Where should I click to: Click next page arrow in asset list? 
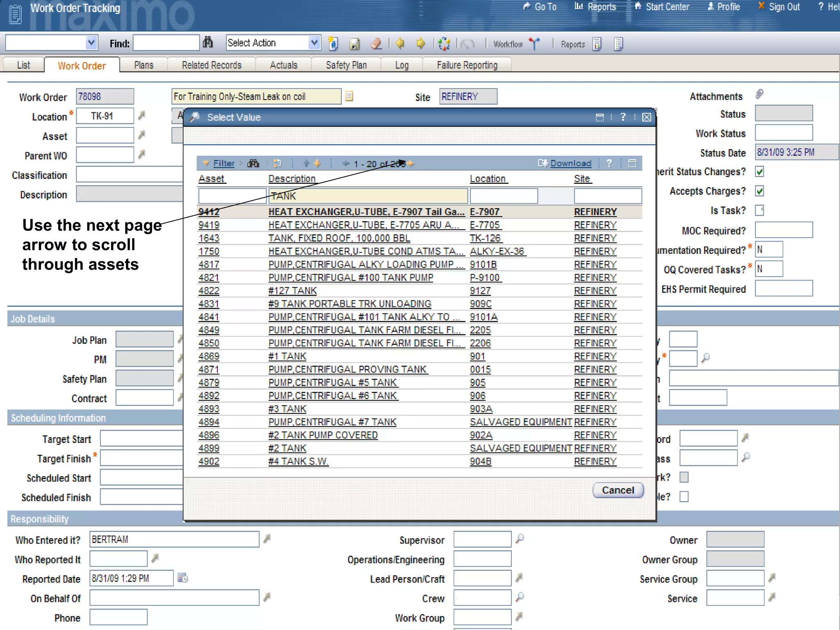click(x=411, y=164)
